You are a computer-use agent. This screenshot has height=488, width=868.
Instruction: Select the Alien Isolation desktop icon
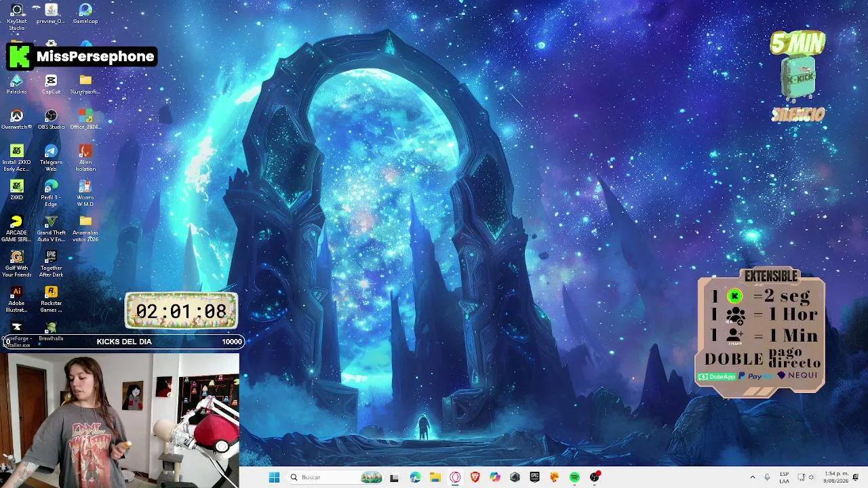[85, 158]
